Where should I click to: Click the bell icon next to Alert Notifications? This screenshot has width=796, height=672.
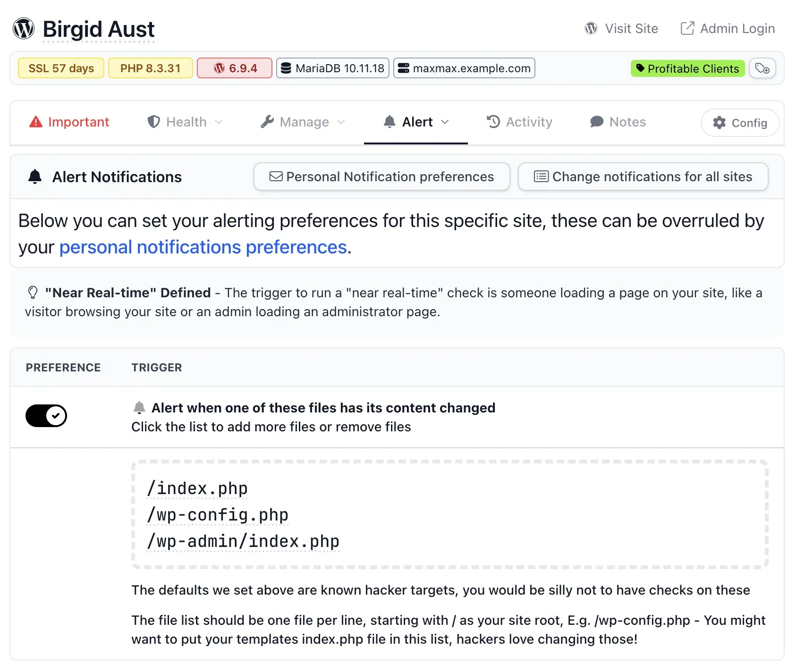pyautogui.click(x=35, y=176)
